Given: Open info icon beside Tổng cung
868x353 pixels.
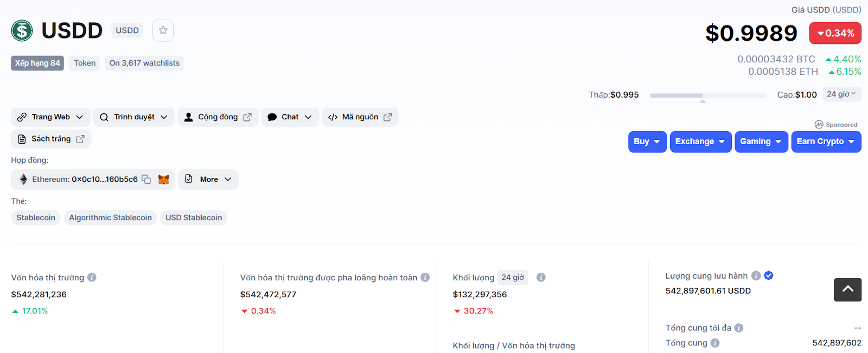Looking at the screenshot, I should 715,343.
